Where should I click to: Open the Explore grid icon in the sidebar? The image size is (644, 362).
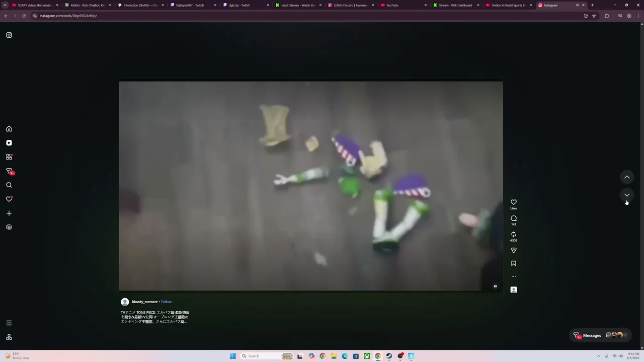[9, 157]
